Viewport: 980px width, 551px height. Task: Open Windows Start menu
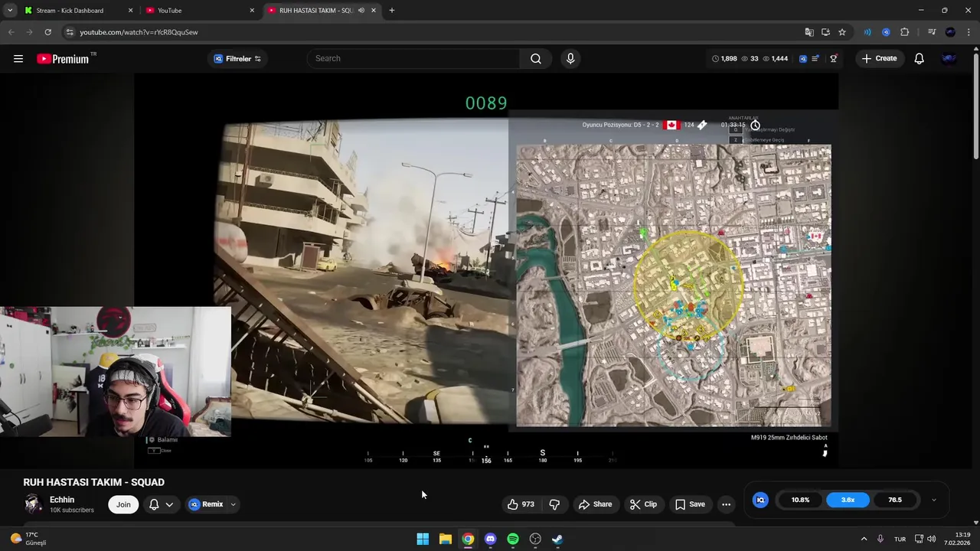click(423, 539)
